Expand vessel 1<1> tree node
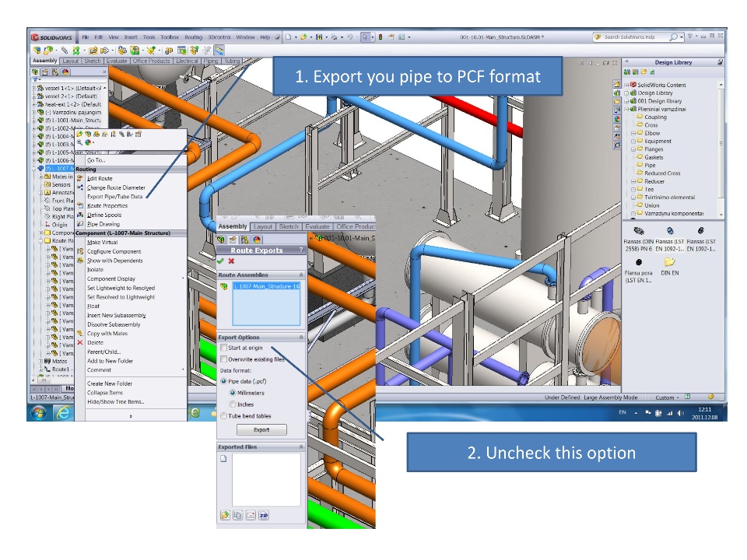Image resolution: width=747 pixels, height=560 pixels. tap(33, 88)
